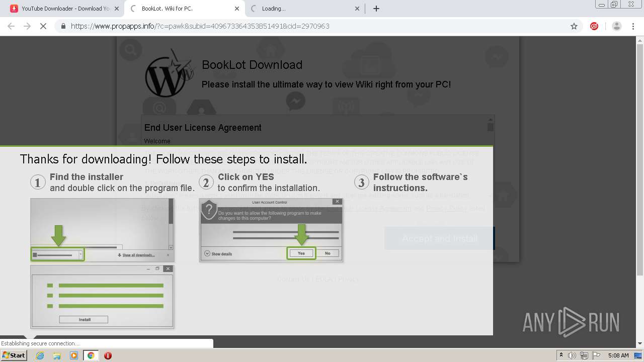Click the BookLot Download heading
The image size is (644, 362).
coord(252,65)
